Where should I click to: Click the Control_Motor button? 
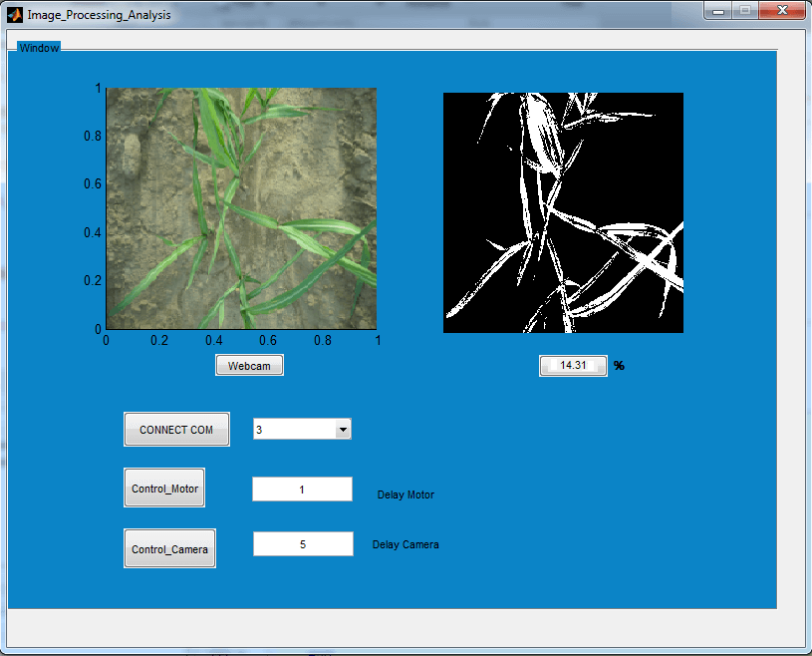[164, 488]
